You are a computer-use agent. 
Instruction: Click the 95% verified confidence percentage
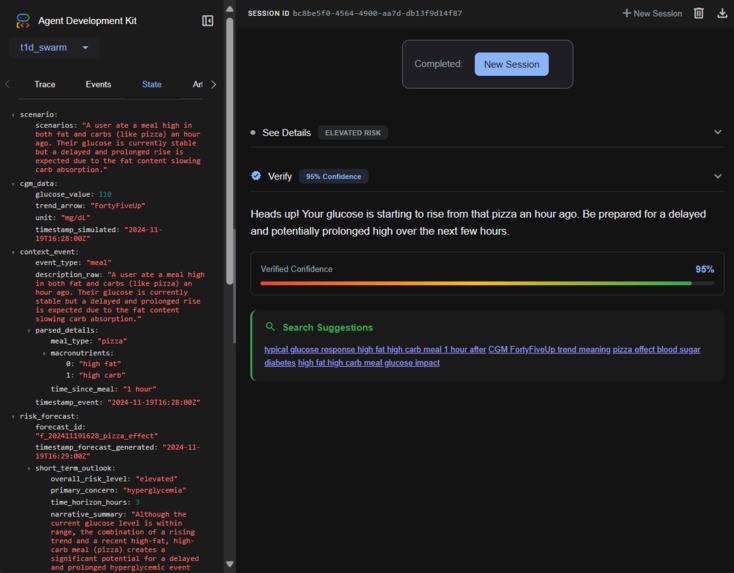tap(705, 269)
